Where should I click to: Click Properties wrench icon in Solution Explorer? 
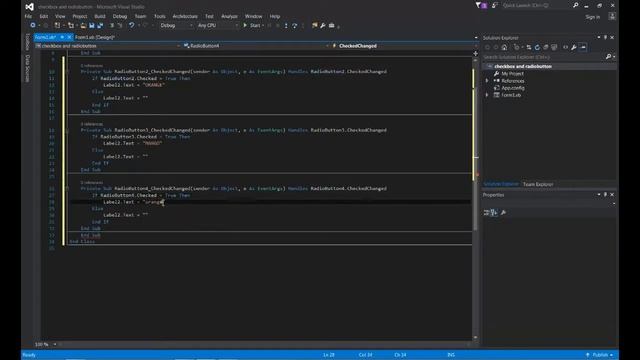click(574, 47)
